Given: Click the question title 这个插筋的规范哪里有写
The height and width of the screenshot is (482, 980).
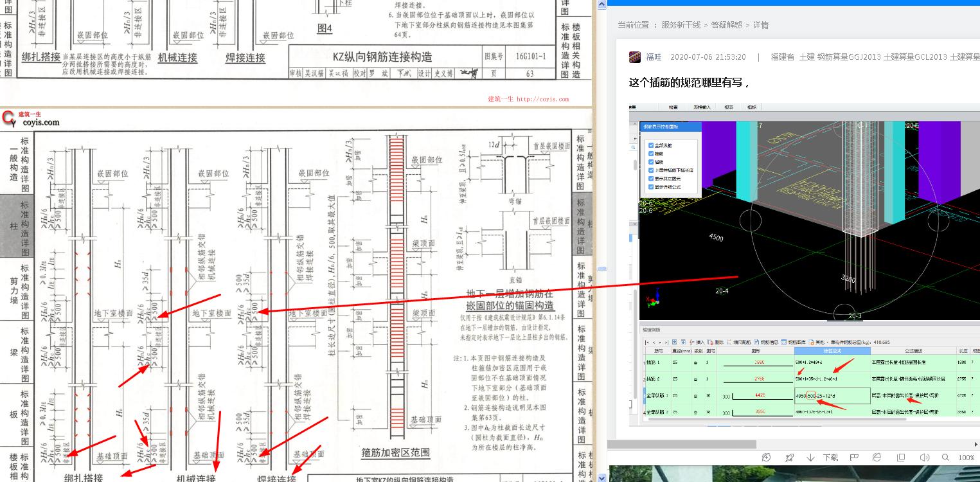Looking at the screenshot, I should click(690, 82).
